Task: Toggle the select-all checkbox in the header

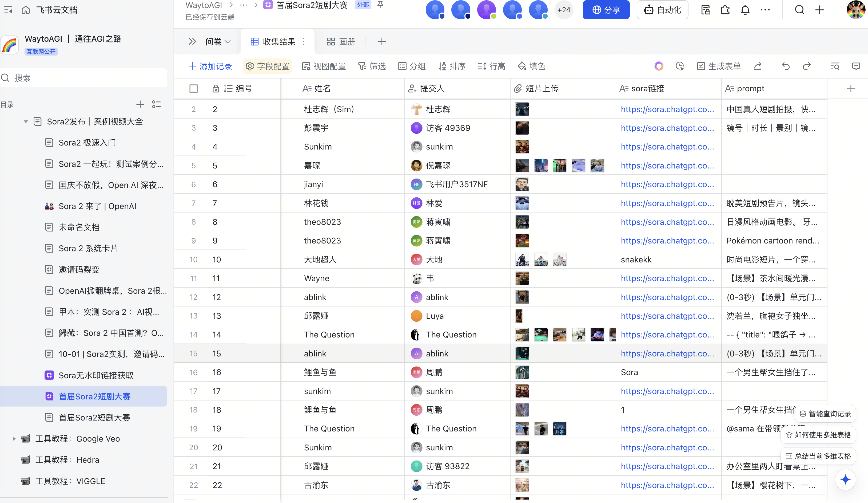Action: [194, 89]
